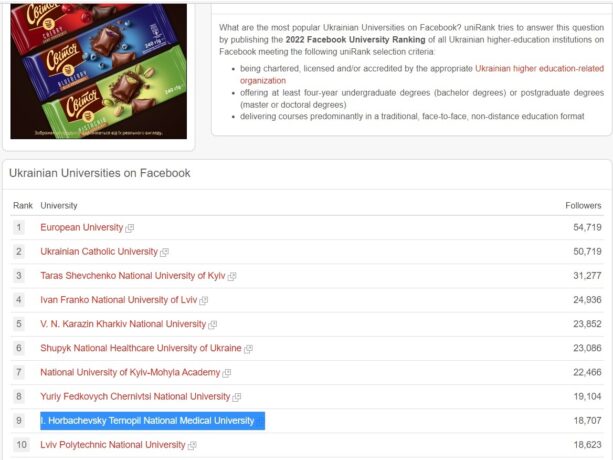Image resolution: width=613 pixels, height=460 pixels.
Task: Open external icon after Taras Shevchenko National University
Action: (x=232, y=276)
